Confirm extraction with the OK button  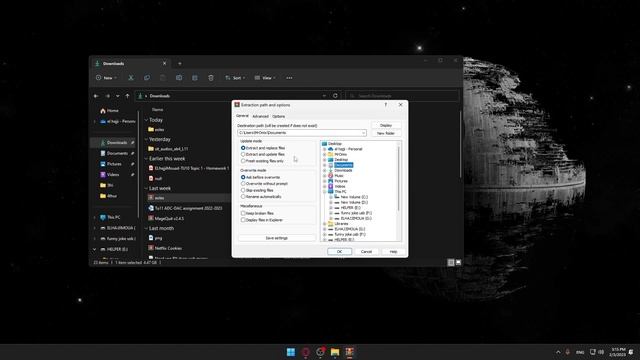pyautogui.click(x=340, y=251)
